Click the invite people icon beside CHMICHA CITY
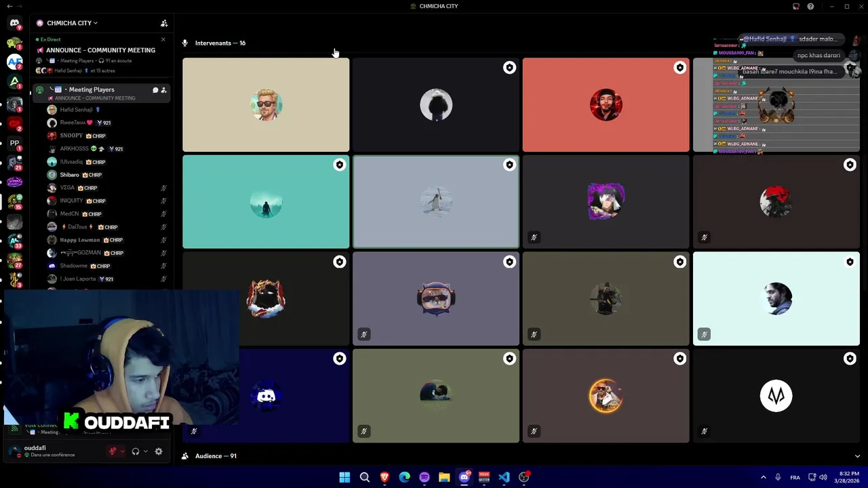 click(x=164, y=23)
